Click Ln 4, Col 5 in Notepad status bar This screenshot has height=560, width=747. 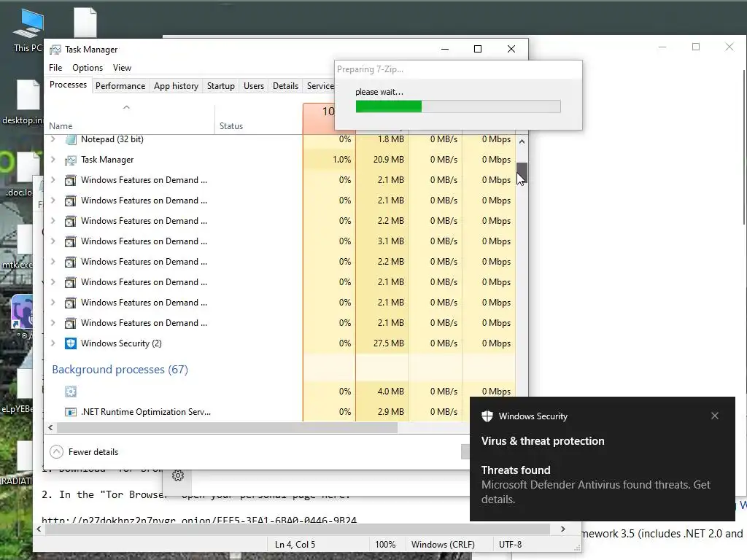[295, 544]
